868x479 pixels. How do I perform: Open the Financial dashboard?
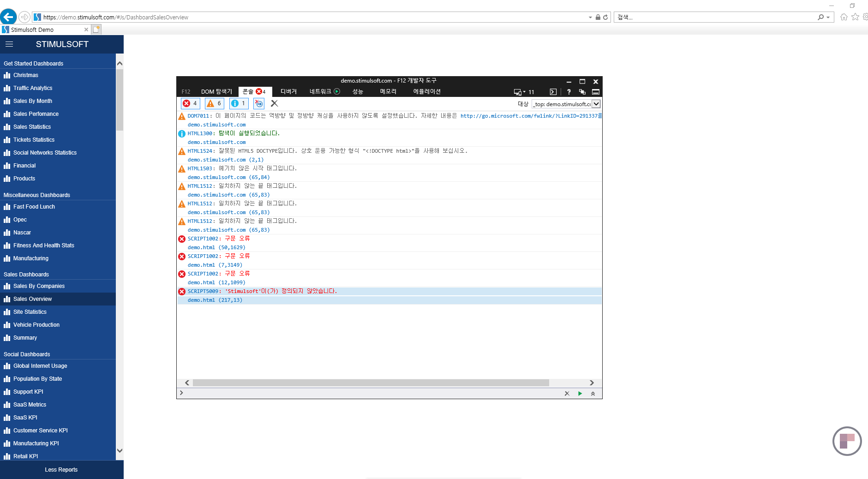[58, 166]
